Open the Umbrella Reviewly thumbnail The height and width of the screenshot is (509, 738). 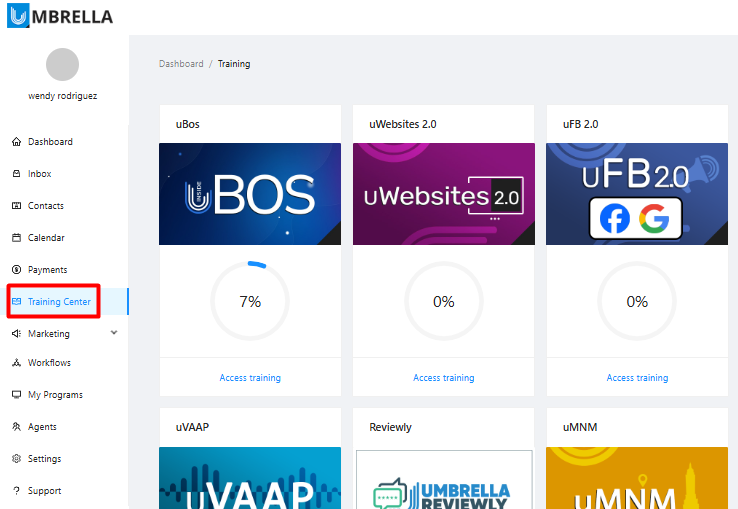point(444,479)
